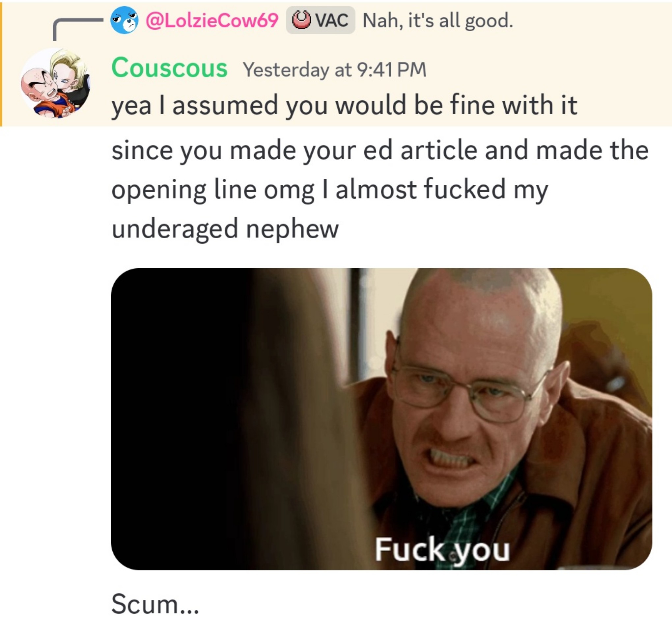This screenshot has height=632, width=672.
Task: Click the dark blurred left area of the GIF
Action: 189,419
